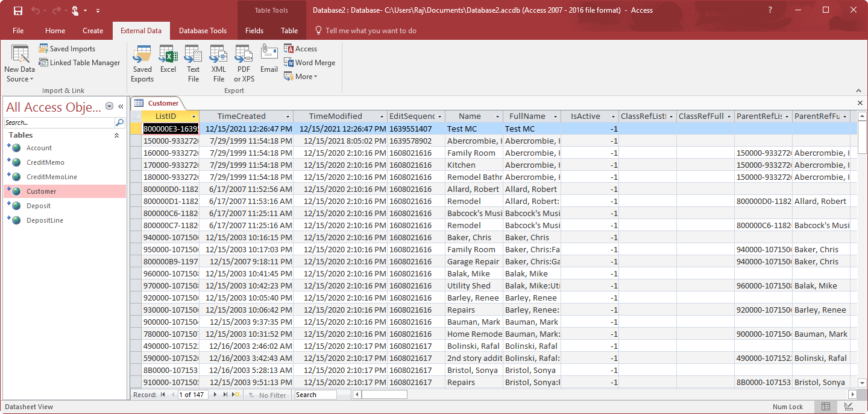Click the EditSequence cell 1639578902
Image resolution: width=868 pixels, height=414 pixels.
416,141
